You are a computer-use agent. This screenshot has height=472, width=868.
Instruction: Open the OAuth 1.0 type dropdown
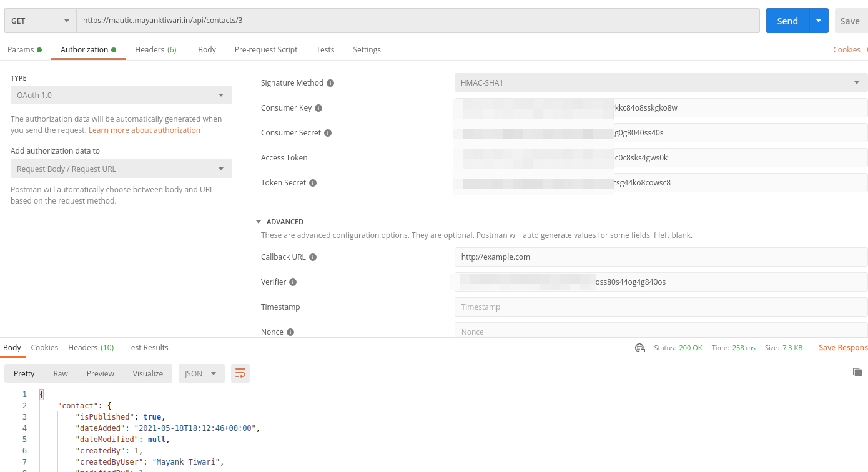[x=121, y=95]
